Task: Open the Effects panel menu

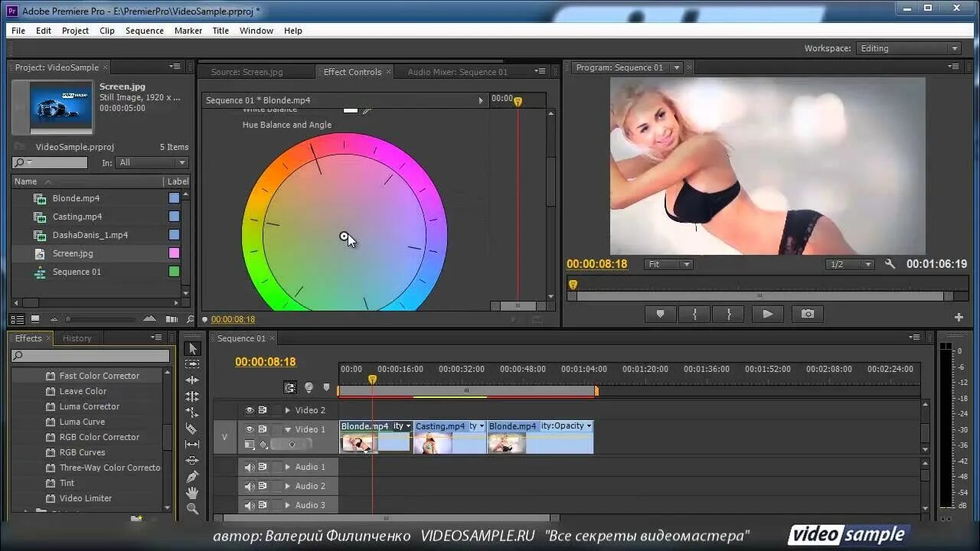Action: (x=156, y=337)
